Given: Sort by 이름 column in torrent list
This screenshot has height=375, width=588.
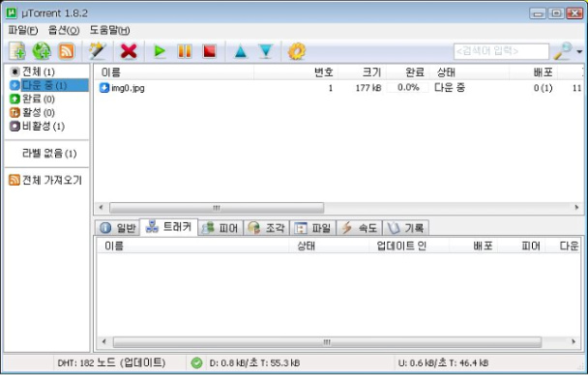Looking at the screenshot, I should point(174,72).
